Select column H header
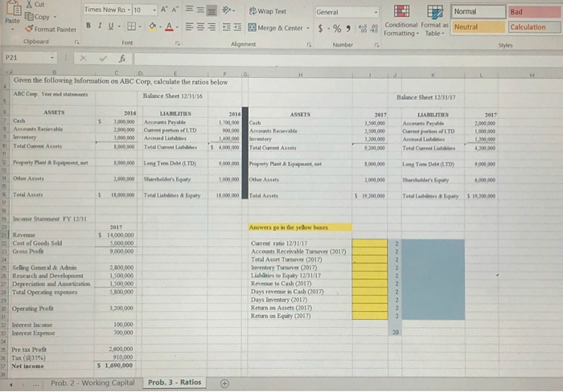 click(300, 75)
